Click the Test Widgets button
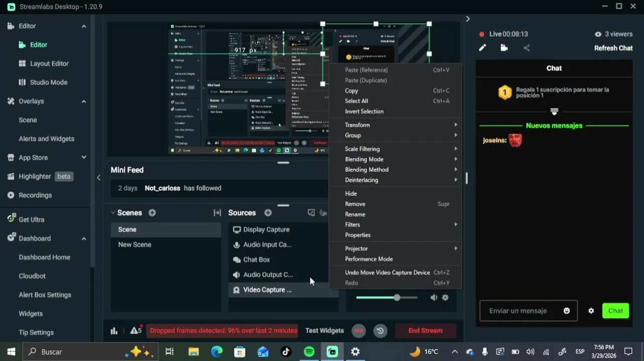Viewport: 644px width, 361px height. [325, 330]
